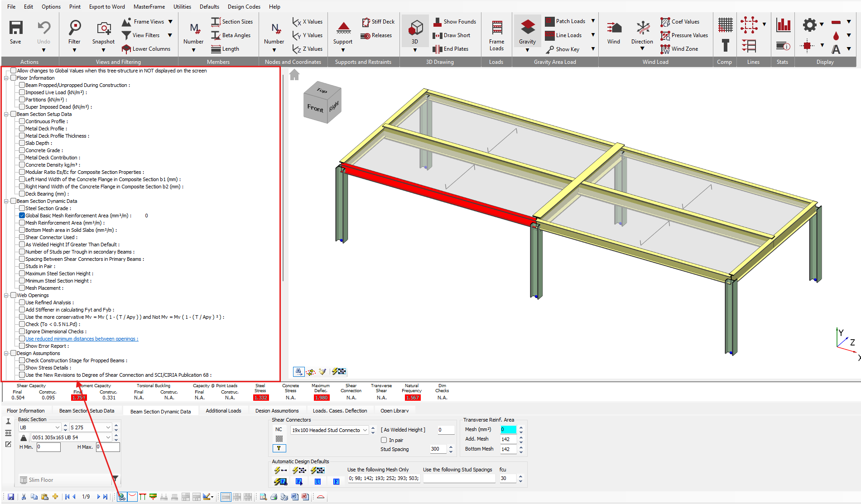This screenshot has width=861, height=504.
Task: Expand the Patch Loads dropdown arrow
Action: [x=593, y=21]
